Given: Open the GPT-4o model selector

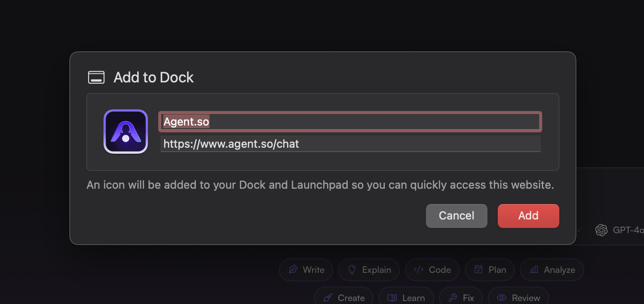Looking at the screenshot, I should click(x=620, y=230).
